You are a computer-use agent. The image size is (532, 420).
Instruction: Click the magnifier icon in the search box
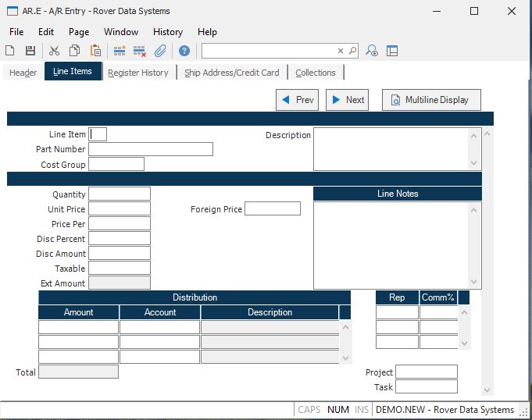352,51
